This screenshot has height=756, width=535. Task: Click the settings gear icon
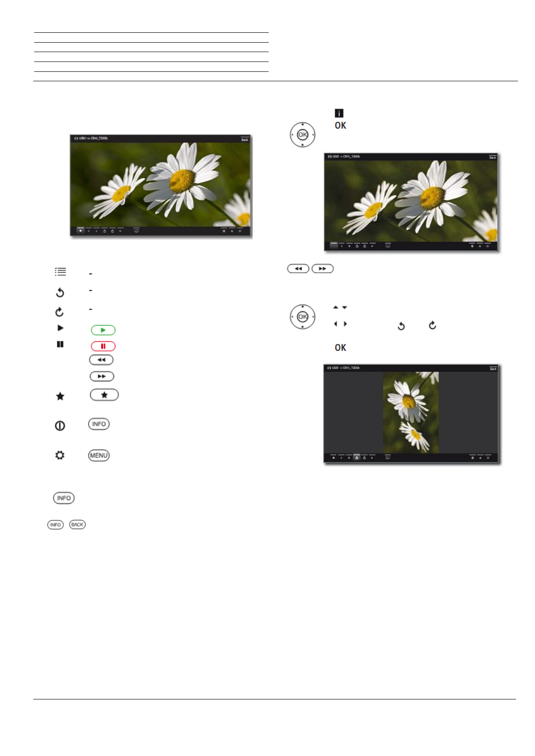tap(60, 455)
